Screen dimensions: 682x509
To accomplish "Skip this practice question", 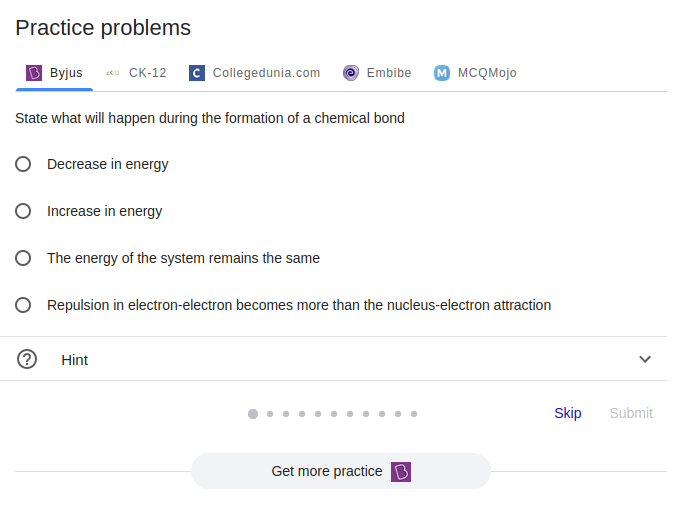I will pyautogui.click(x=567, y=413).
